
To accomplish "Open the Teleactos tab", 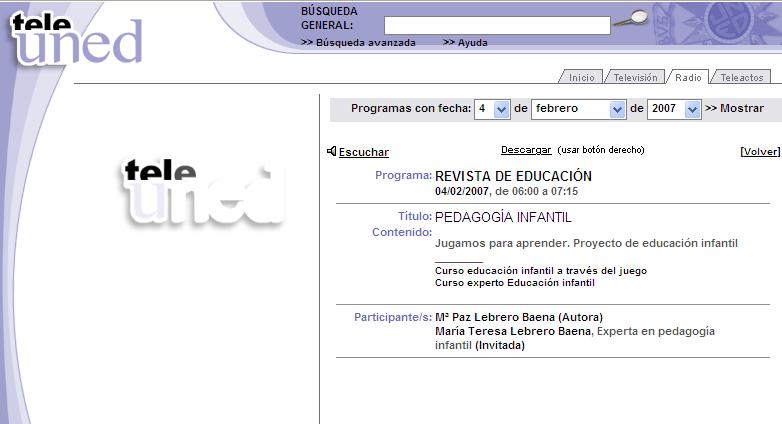I will [742, 77].
